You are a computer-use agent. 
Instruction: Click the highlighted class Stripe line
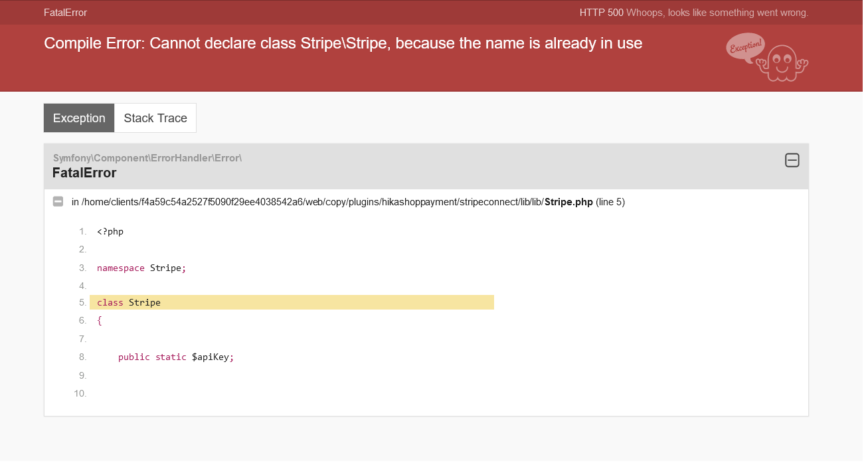click(x=292, y=302)
